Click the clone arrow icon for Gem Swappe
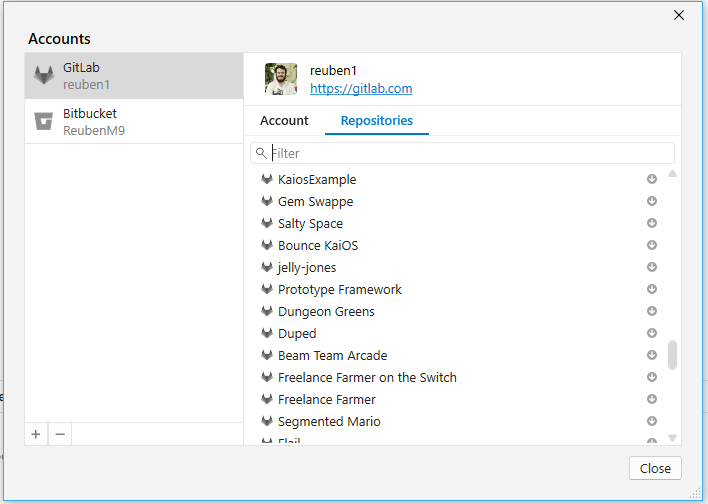This screenshot has height=504, width=708. pyautogui.click(x=652, y=202)
